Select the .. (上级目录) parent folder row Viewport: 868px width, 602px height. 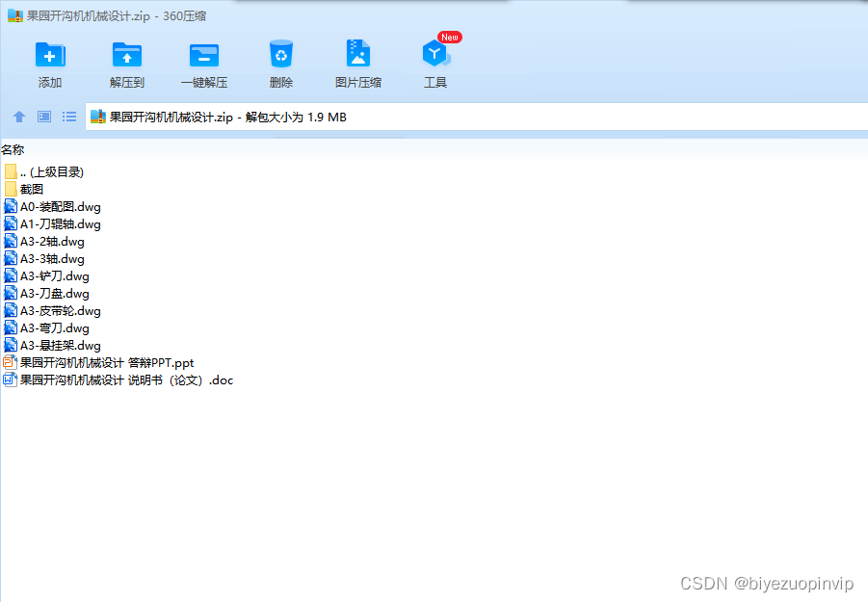(x=43, y=172)
